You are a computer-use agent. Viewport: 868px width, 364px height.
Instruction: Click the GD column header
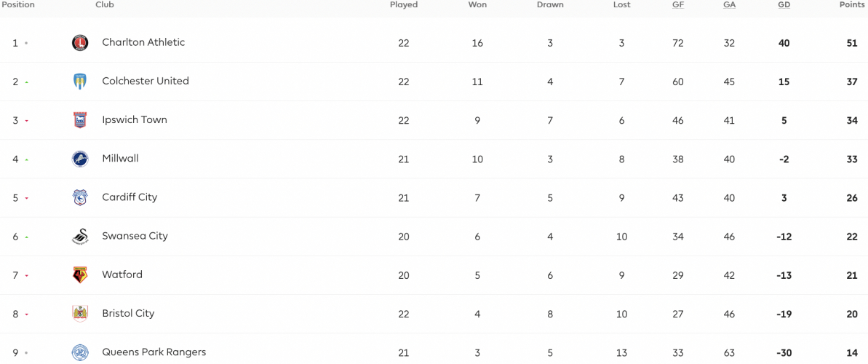click(784, 5)
